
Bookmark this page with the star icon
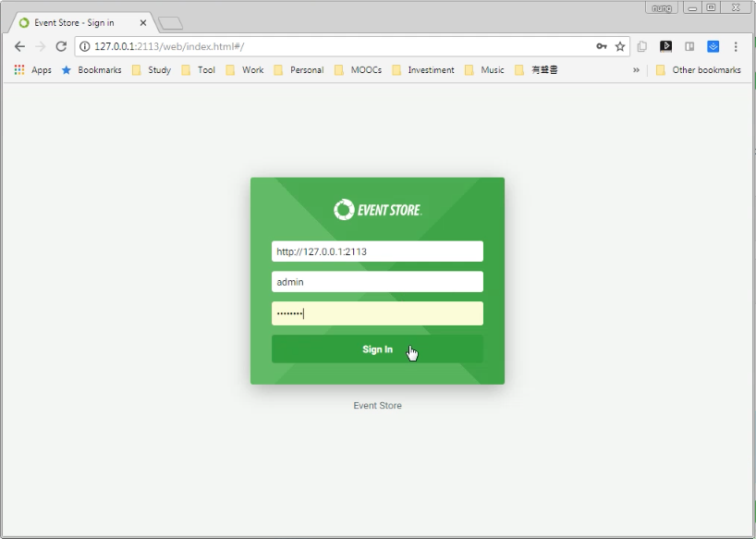pos(620,46)
